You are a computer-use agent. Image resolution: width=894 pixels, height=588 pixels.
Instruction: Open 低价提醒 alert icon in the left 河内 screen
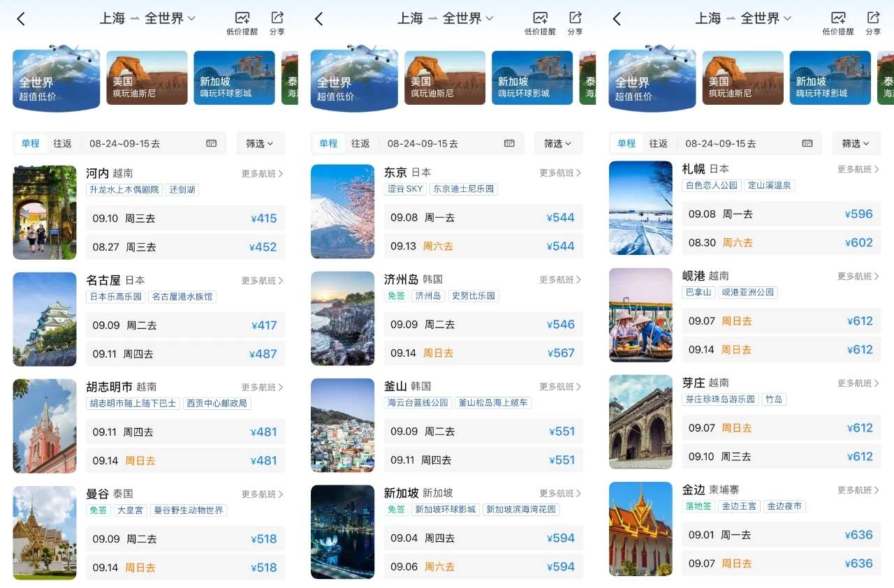coord(242,23)
